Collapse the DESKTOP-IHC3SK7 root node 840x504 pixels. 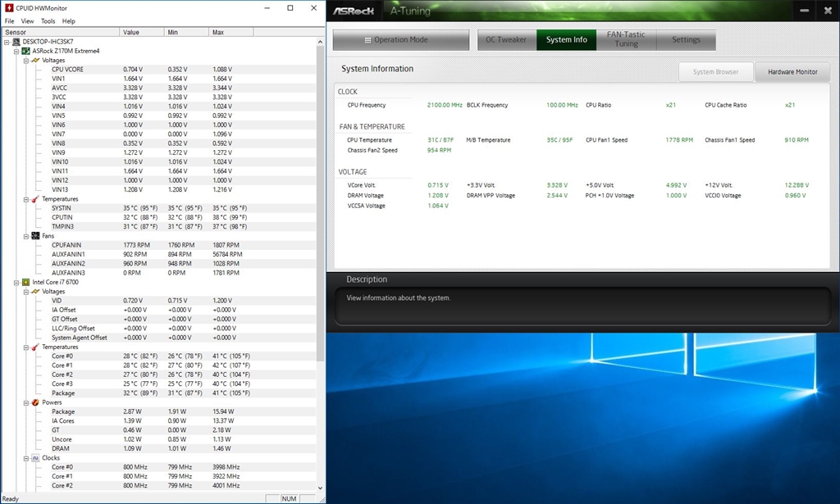pos(7,42)
